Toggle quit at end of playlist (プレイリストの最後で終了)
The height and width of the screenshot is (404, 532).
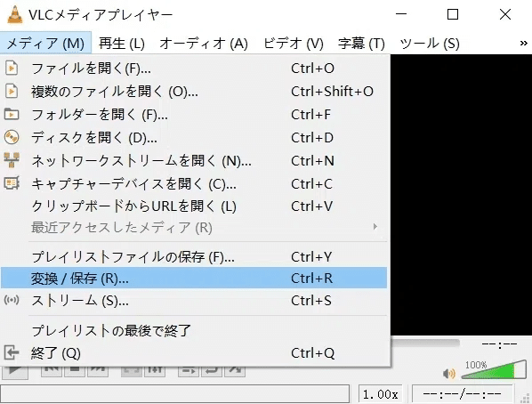(194, 330)
